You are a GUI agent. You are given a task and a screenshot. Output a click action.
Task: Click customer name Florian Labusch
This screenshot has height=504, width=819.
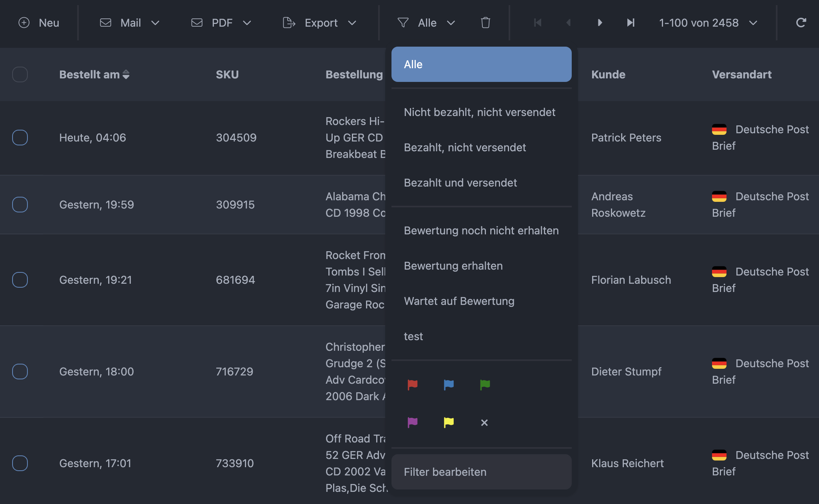631,280
